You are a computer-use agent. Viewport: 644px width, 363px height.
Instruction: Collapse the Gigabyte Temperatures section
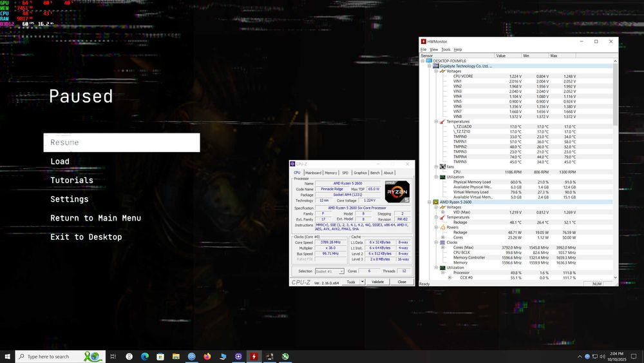(436, 122)
